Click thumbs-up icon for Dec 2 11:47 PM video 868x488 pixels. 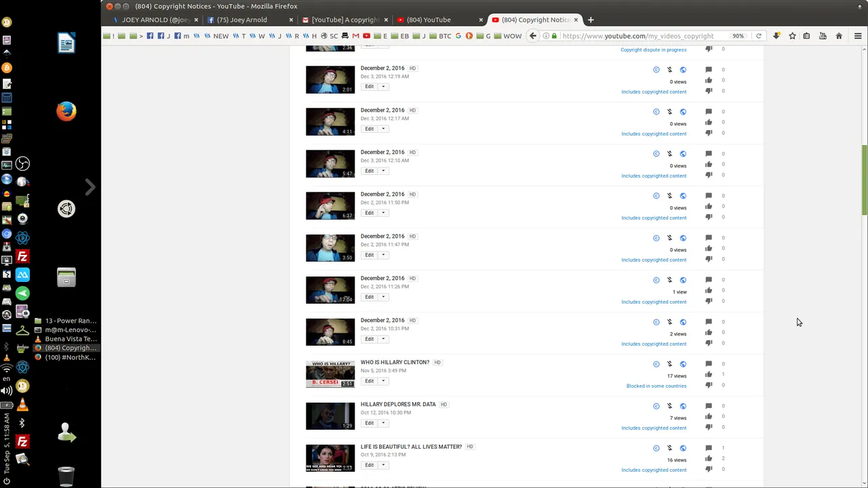coord(709,248)
